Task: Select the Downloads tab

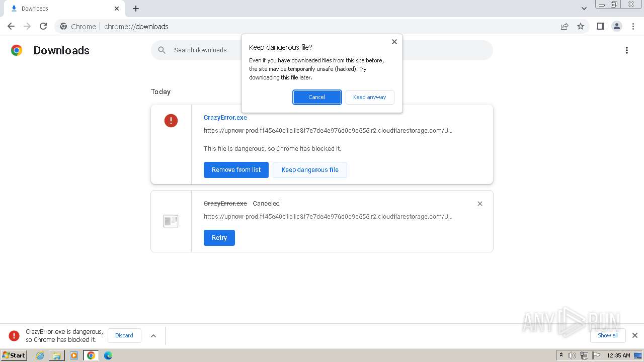Action: click(x=64, y=9)
